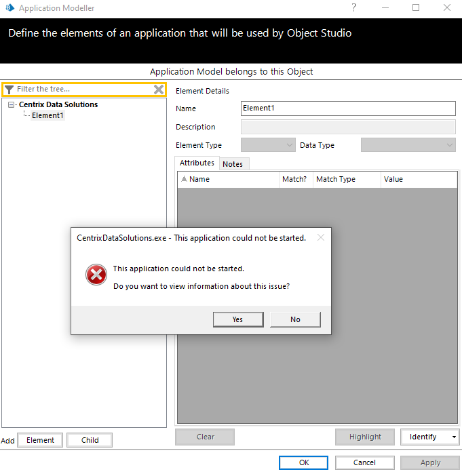Click the Match Type column header

(347, 179)
